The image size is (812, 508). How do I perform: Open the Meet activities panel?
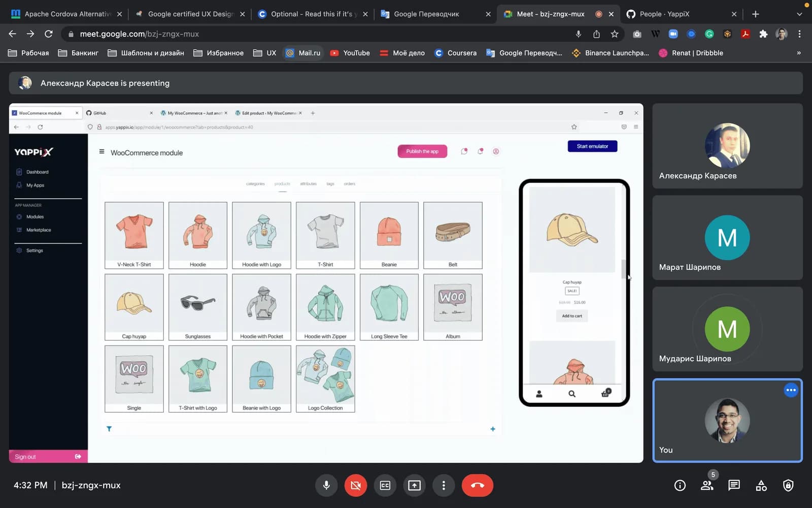tap(761, 486)
